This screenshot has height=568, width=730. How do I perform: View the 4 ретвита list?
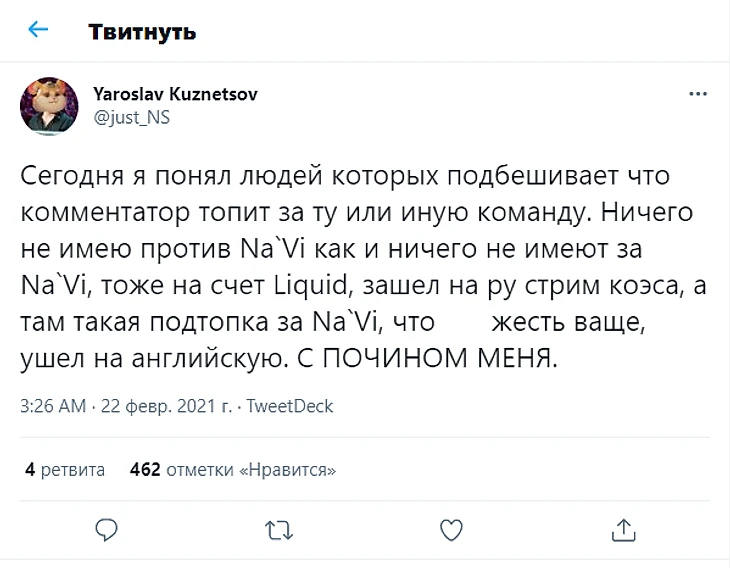65,470
